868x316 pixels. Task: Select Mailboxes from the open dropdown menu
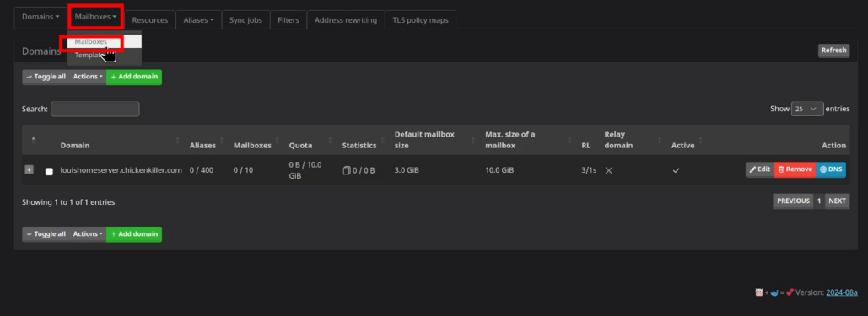91,41
